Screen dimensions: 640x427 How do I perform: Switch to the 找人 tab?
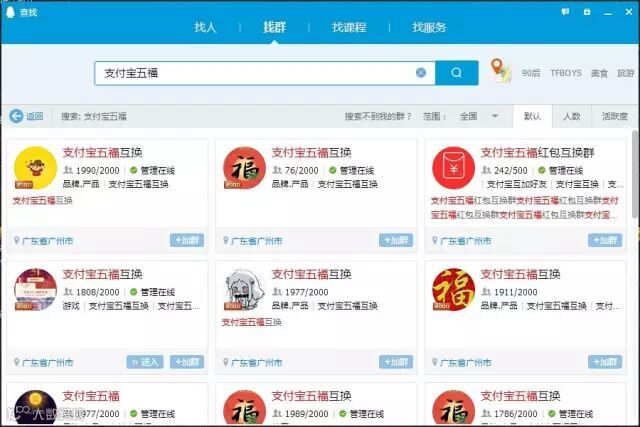tap(205, 27)
